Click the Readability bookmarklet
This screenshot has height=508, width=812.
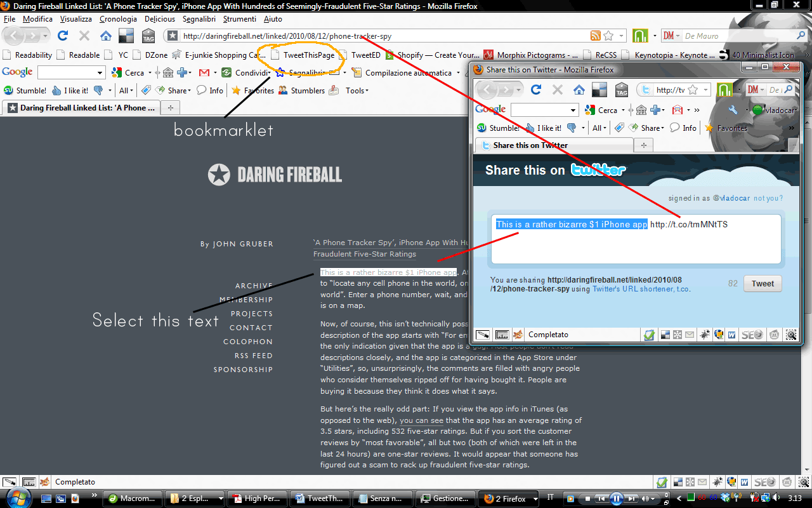pyautogui.click(x=28, y=55)
